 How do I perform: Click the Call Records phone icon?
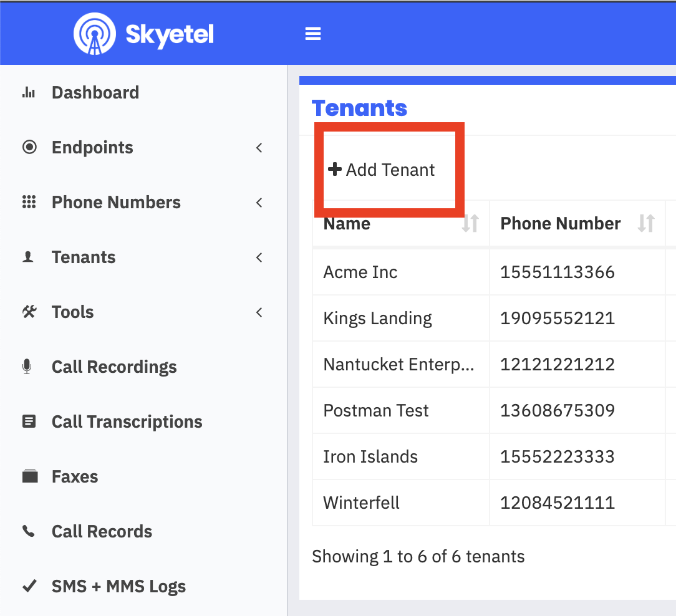(29, 531)
